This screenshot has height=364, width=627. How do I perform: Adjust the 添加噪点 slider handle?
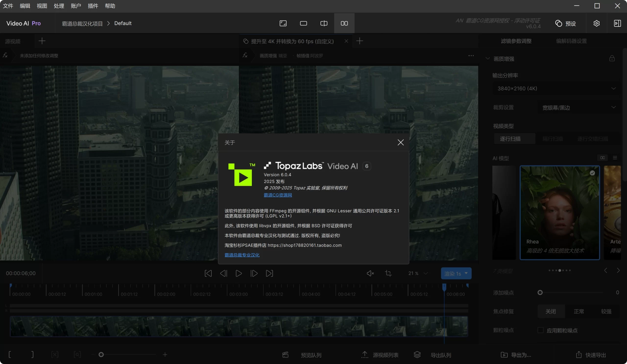coord(540,292)
